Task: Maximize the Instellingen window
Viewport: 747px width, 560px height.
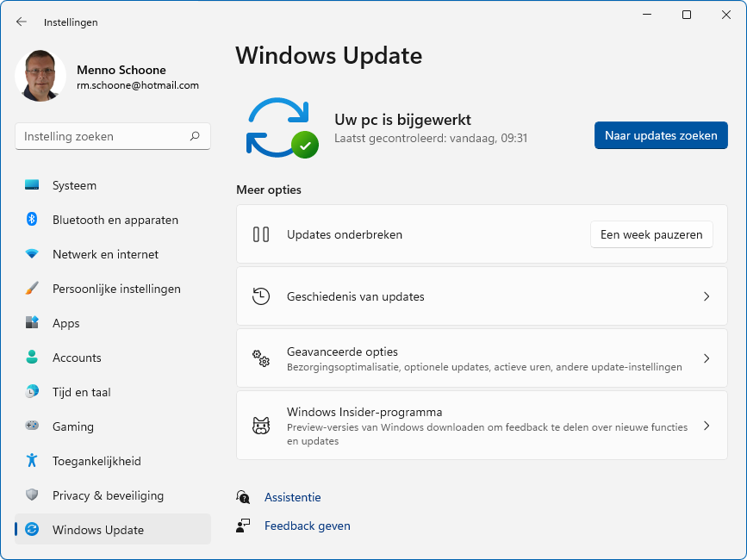Action: [x=687, y=15]
